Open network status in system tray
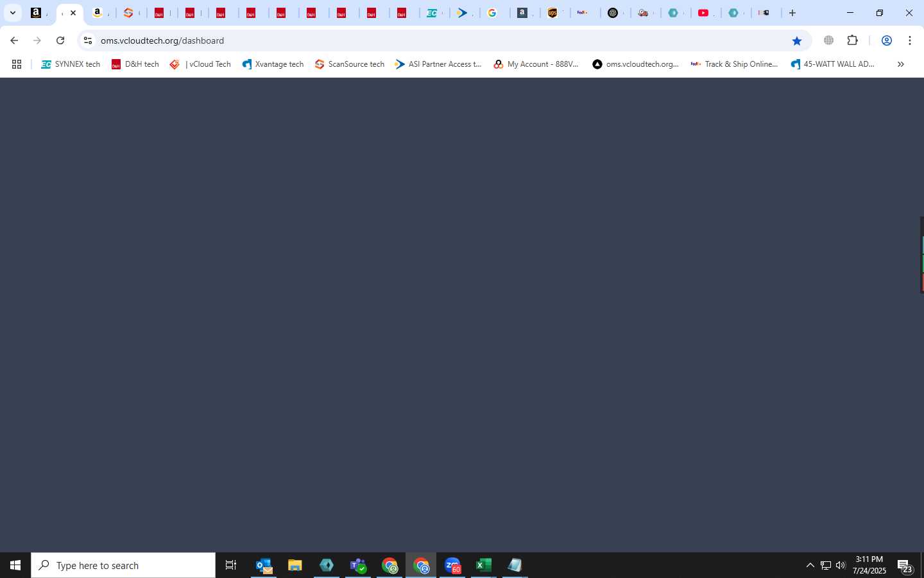Viewport: 924px width, 578px height. pos(826,565)
